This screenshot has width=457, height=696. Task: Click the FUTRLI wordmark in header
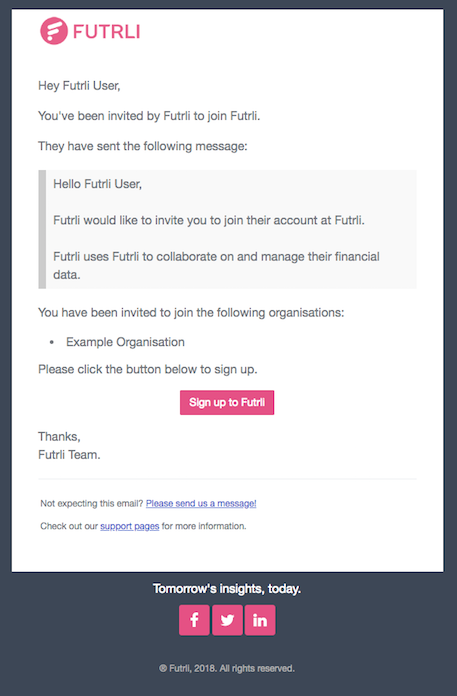(x=106, y=32)
